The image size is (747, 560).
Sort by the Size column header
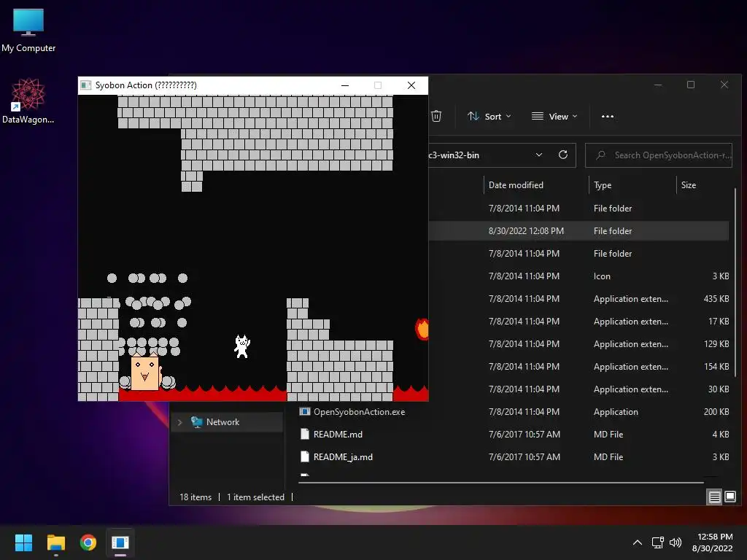pyautogui.click(x=689, y=184)
